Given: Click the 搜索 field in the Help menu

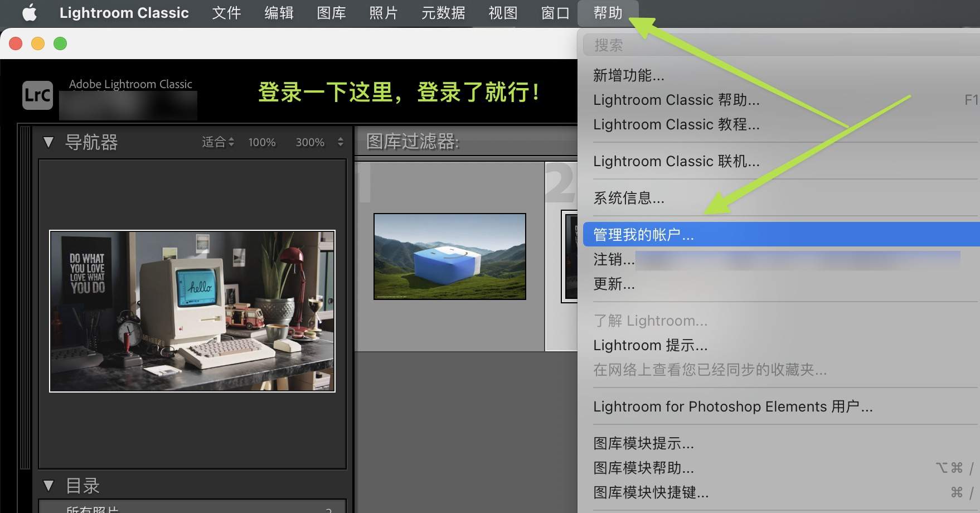Looking at the screenshot, I should click(x=609, y=44).
